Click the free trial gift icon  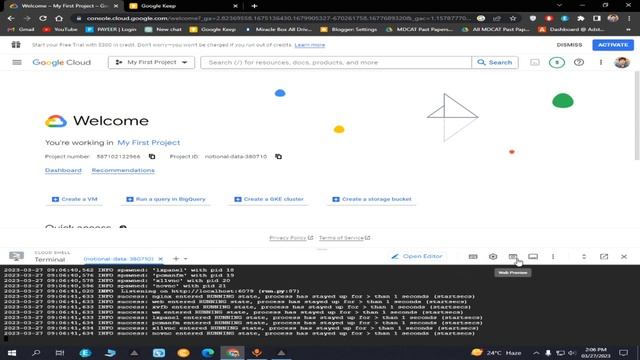(x=16, y=44)
